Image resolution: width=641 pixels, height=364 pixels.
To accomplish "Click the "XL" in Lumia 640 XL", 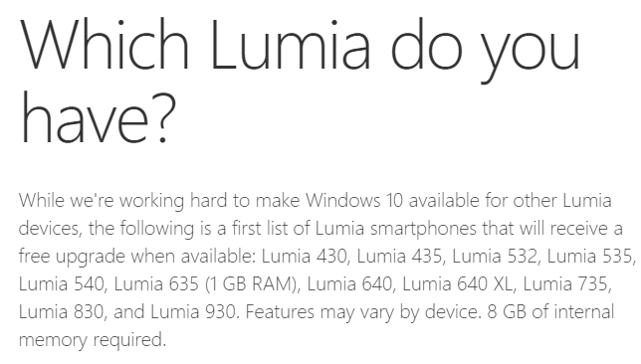I will [x=503, y=283].
